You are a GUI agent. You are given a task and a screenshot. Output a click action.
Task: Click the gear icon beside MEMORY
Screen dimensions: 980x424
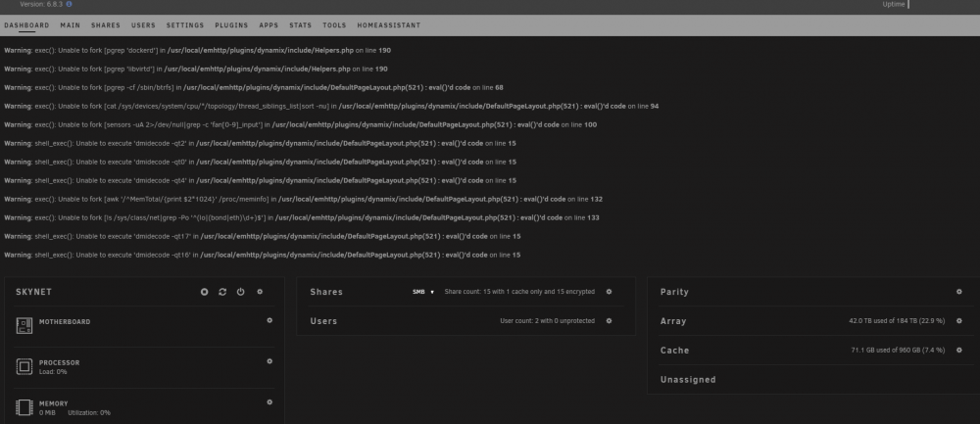[269, 402]
